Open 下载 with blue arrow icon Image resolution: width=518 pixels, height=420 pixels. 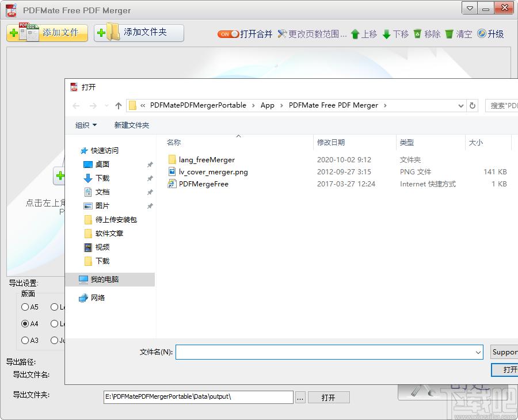click(x=96, y=178)
